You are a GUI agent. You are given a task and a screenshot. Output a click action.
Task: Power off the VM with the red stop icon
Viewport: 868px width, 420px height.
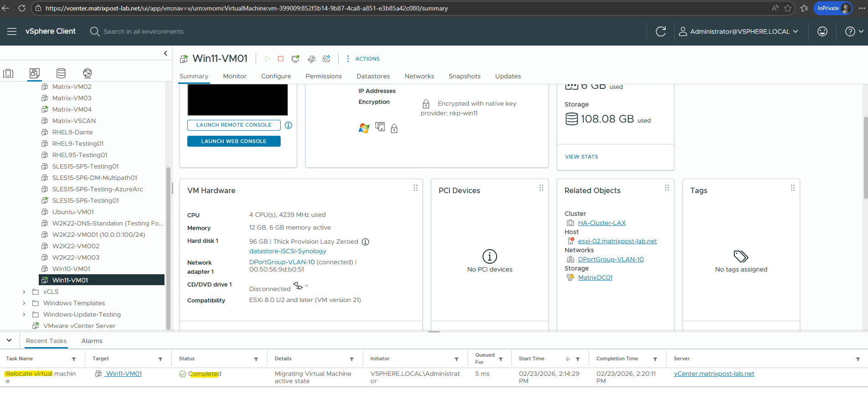(x=281, y=59)
